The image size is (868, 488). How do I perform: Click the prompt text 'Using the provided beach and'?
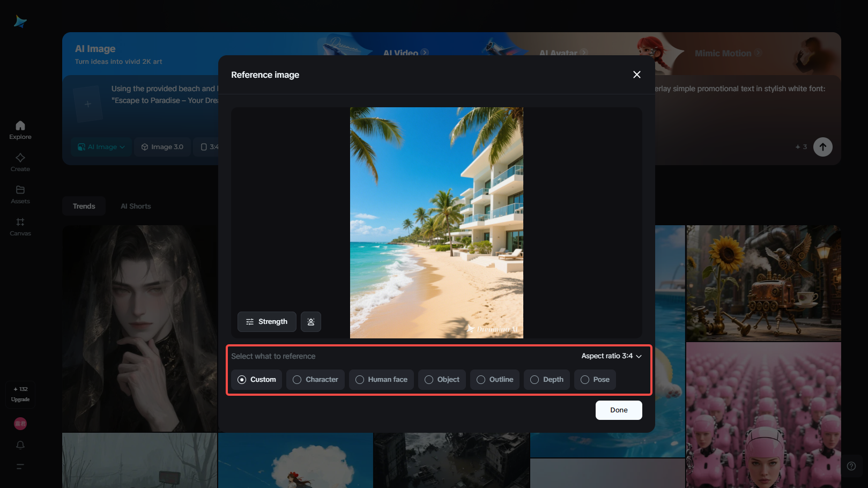click(163, 88)
